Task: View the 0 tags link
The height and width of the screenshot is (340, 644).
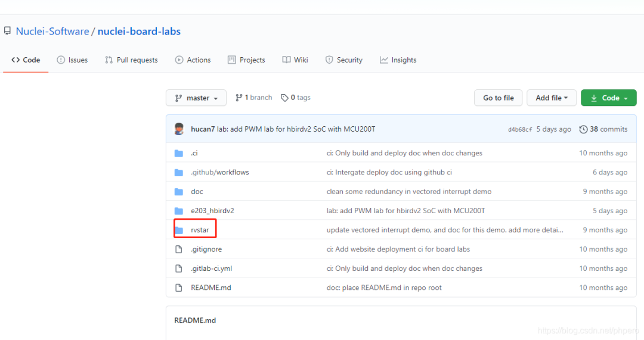Action: pos(295,98)
